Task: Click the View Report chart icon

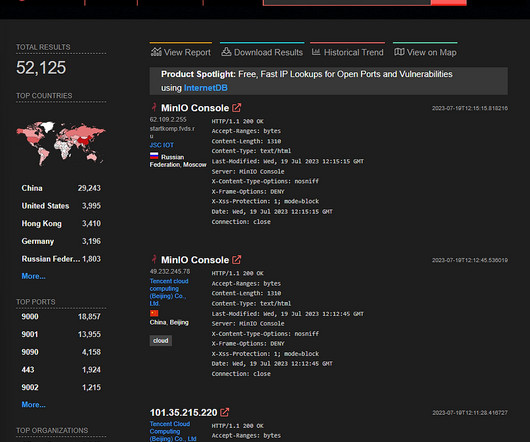Action: coord(156,52)
